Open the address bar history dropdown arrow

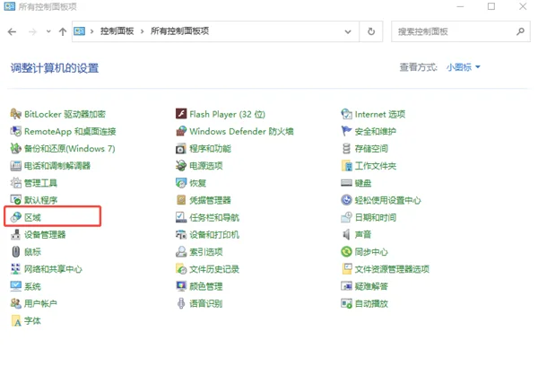point(350,31)
